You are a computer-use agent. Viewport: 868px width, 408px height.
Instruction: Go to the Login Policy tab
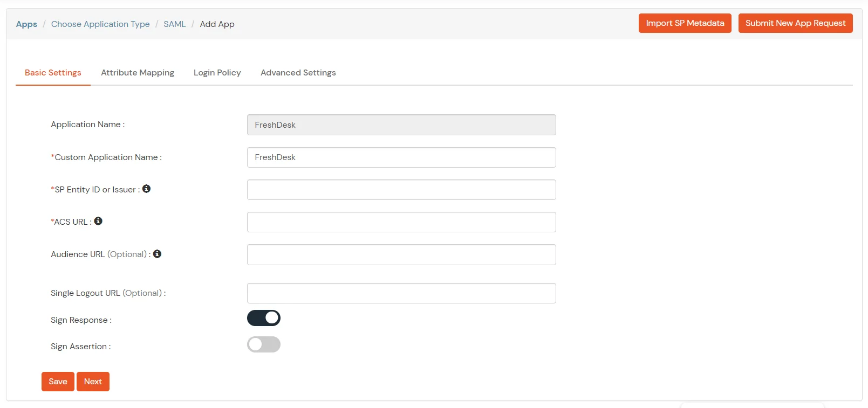point(217,73)
